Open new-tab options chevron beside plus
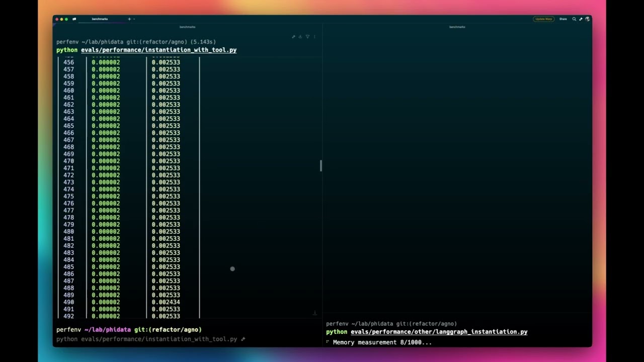 click(134, 19)
